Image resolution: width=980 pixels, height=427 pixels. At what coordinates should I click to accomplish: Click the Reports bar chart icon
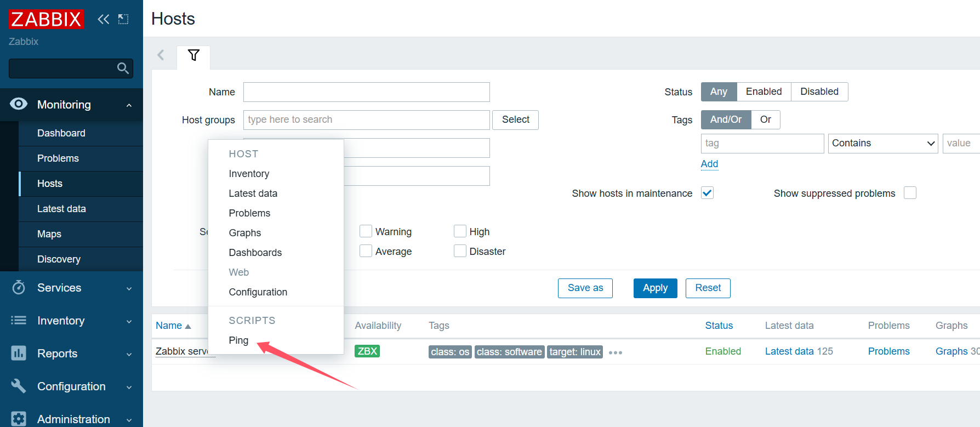click(19, 353)
